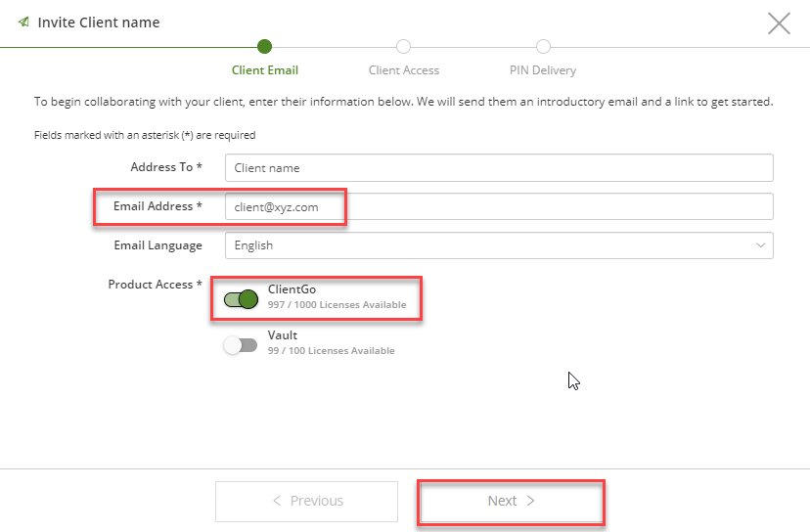Go to the PIN Delivery step label
This screenshot has width=810, height=532.
tap(543, 70)
